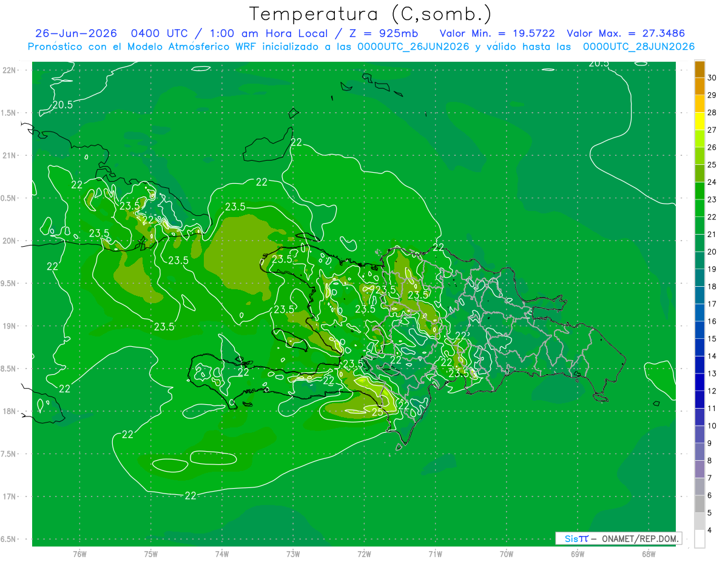
Task: Click the '22N' latitude axis label
Action: 10,70
